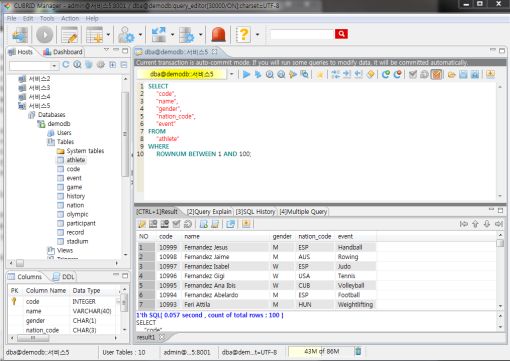Open the Tools menu

(x=47, y=18)
